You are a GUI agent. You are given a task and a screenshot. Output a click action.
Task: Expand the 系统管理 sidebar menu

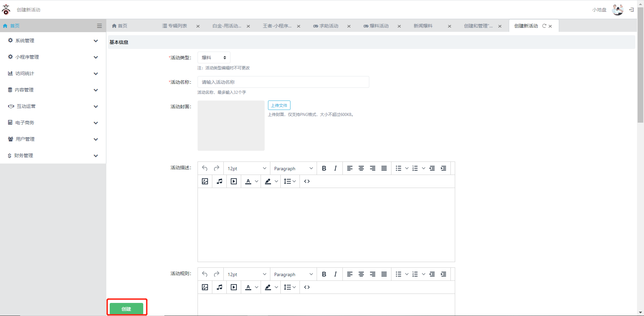pos(53,41)
